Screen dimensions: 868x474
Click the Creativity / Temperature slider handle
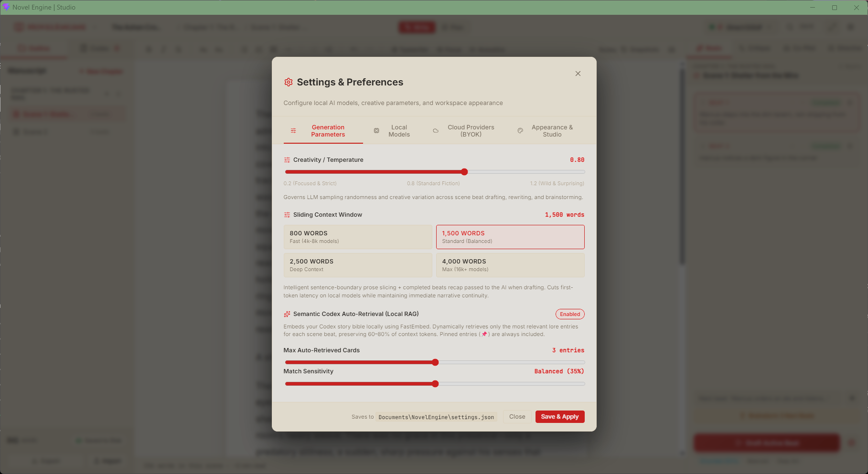coord(464,172)
